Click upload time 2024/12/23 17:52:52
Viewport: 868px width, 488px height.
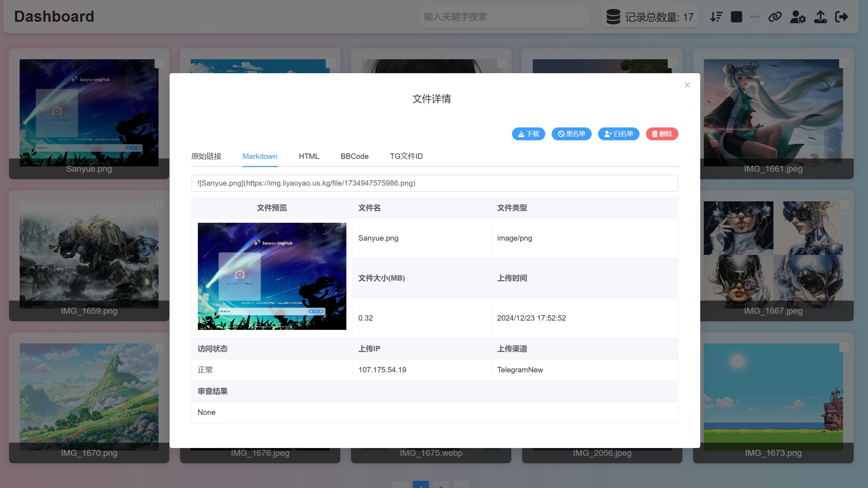[x=531, y=318]
